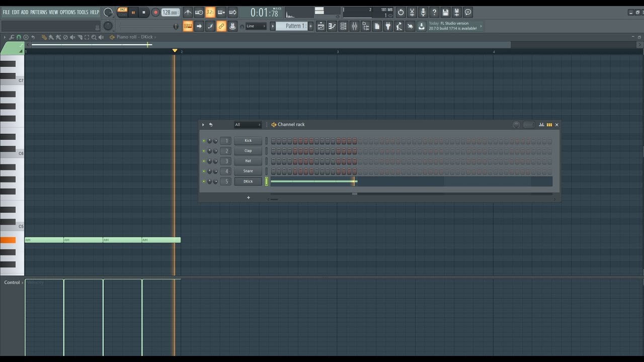644x362 pixels.
Task: Click the render export audio icon
Action: [457, 12]
